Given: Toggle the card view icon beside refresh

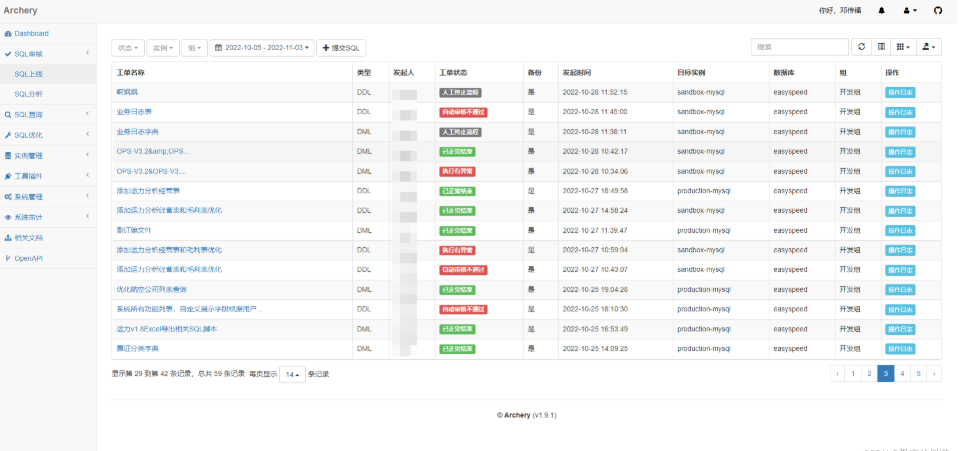Looking at the screenshot, I should point(882,47).
